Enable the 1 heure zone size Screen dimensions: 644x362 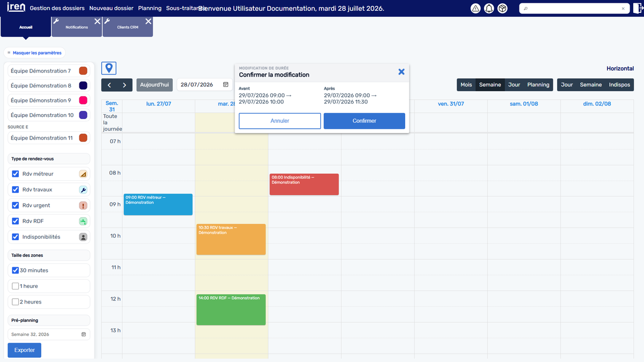click(x=16, y=286)
